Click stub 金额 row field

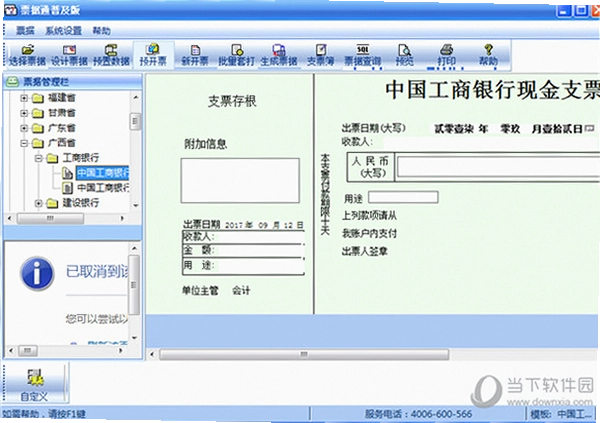(259, 250)
